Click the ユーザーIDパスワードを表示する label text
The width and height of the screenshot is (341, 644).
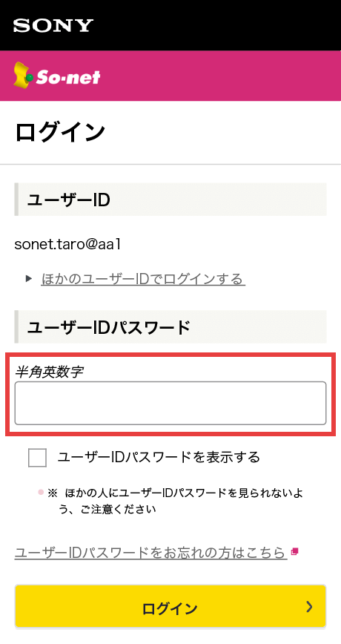point(159,457)
